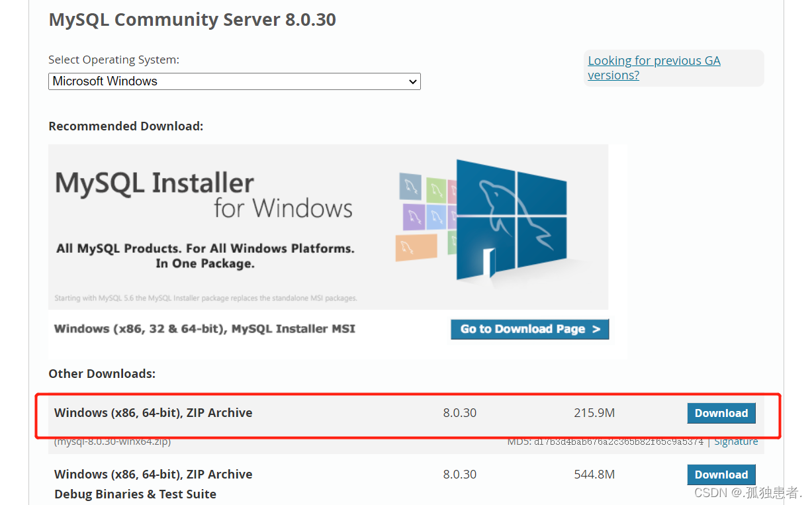The image size is (812, 505).
Task: Click the MySQL Installer for Windows banner
Action: [328, 227]
